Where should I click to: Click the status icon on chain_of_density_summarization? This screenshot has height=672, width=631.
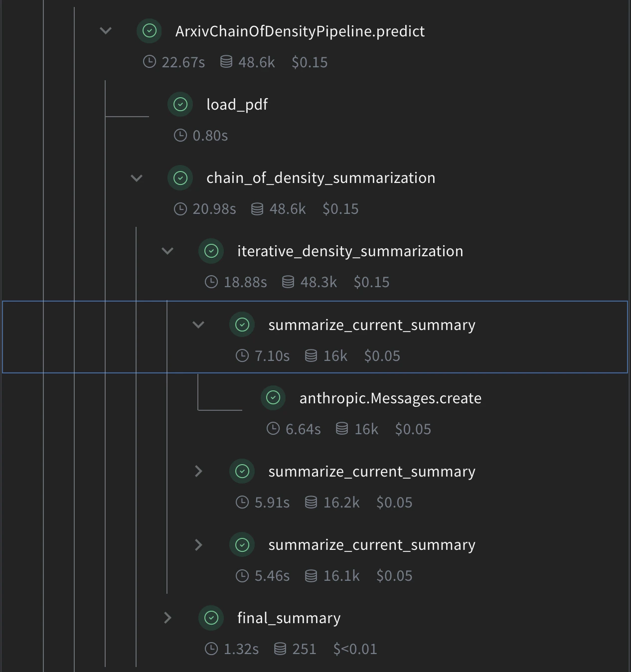[x=180, y=178]
